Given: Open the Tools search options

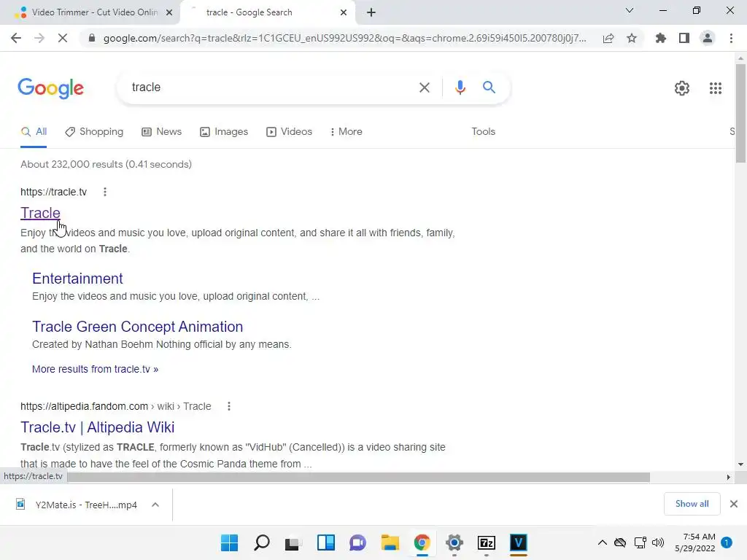Looking at the screenshot, I should (x=483, y=132).
